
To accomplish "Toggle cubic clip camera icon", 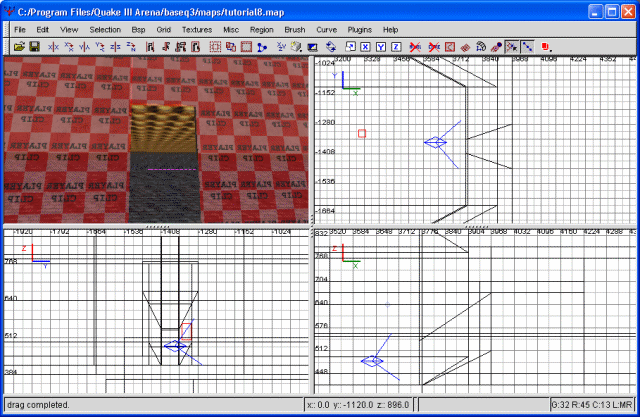I will pos(312,47).
